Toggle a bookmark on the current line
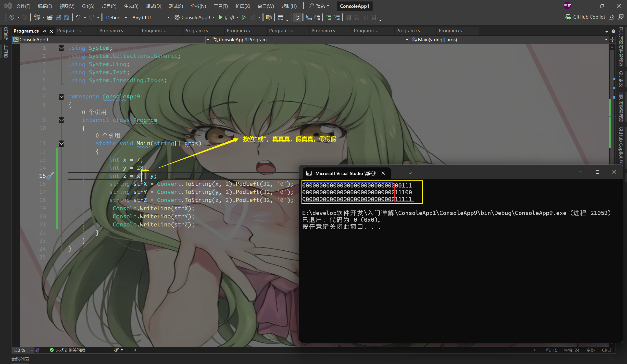 (348, 17)
